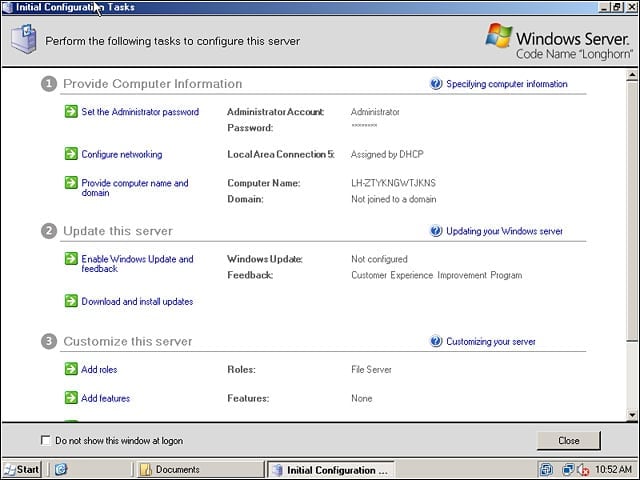Open Provide computer name and domain link
This screenshot has width=640, height=480.
[x=135, y=188]
